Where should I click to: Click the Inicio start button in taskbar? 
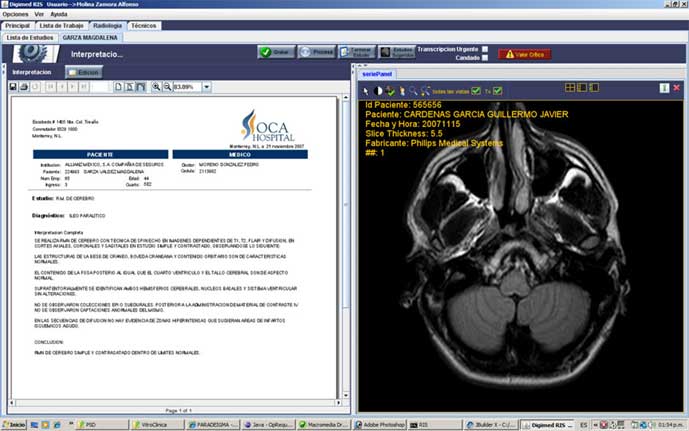pos(15,424)
